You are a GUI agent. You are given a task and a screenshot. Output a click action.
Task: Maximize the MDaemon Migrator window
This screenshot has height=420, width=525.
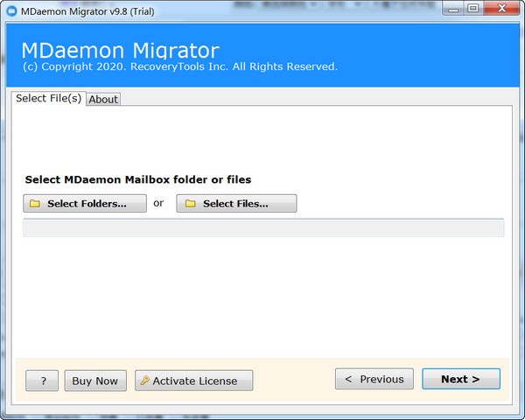(x=472, y=10)
